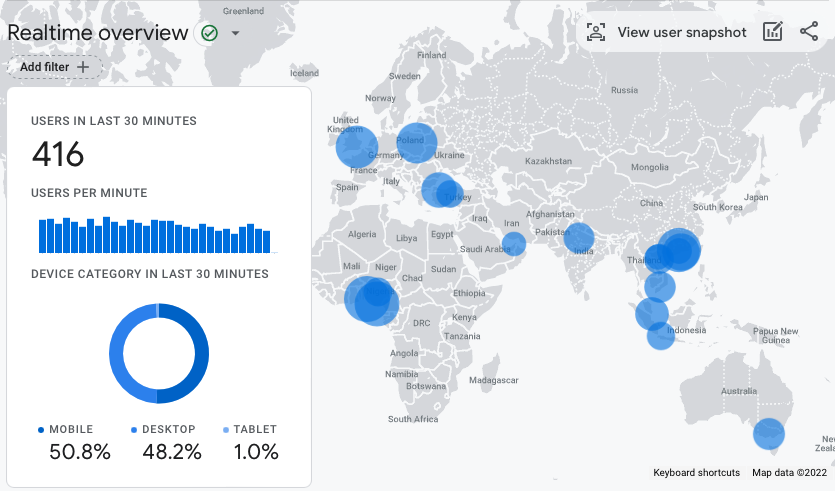Viewport: 835px width, 491px height.
Task: Click the Add filter button
Action: tap(54, 67)
